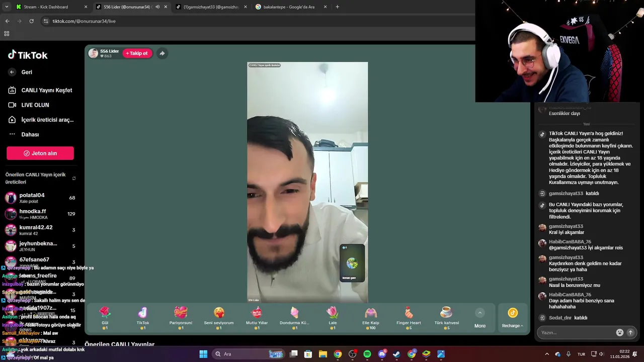
Task: Open the Windows Start menu
Action: pos(203,354)
